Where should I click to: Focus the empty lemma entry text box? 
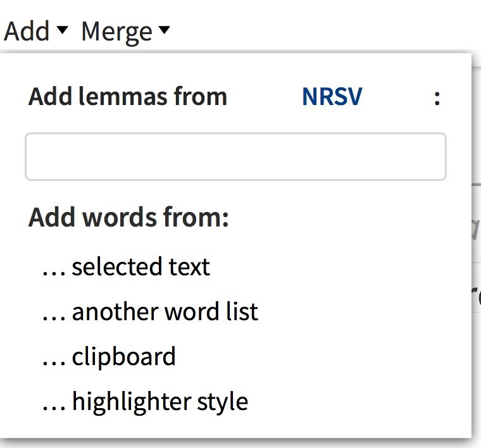[235, 156]
